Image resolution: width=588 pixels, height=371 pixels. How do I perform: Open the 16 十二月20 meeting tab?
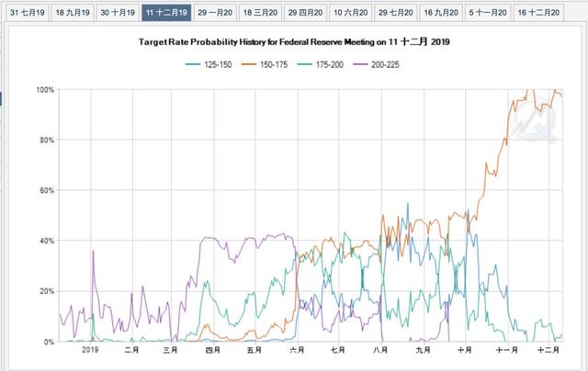[x=537, y=13]
